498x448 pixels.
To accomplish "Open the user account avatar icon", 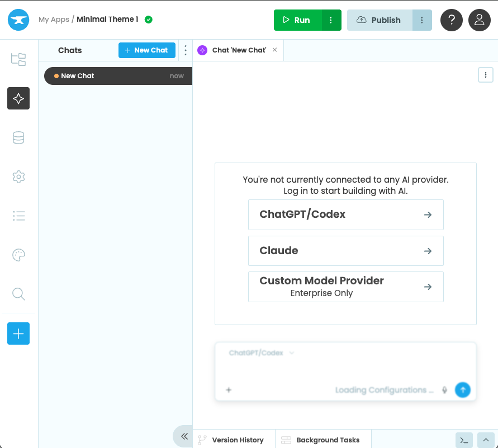I will point(480,20).
